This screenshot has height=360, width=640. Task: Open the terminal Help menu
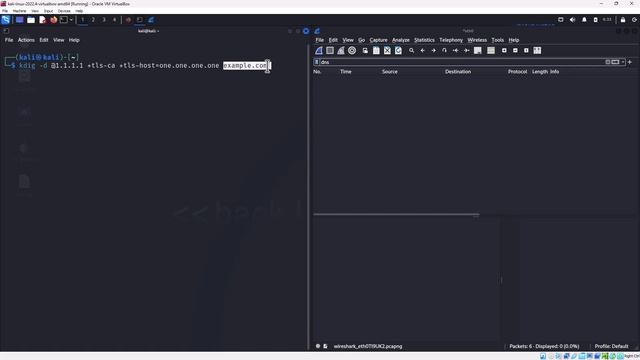(x=74, y=40)
